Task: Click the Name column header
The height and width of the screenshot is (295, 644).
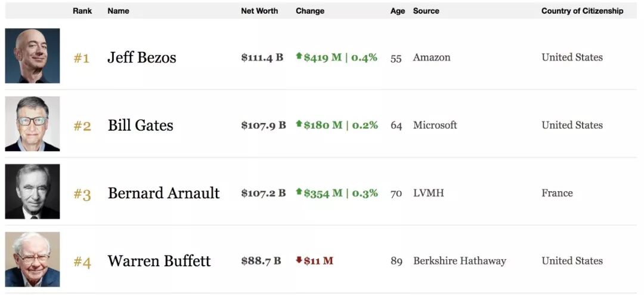Action: point(118,11)
